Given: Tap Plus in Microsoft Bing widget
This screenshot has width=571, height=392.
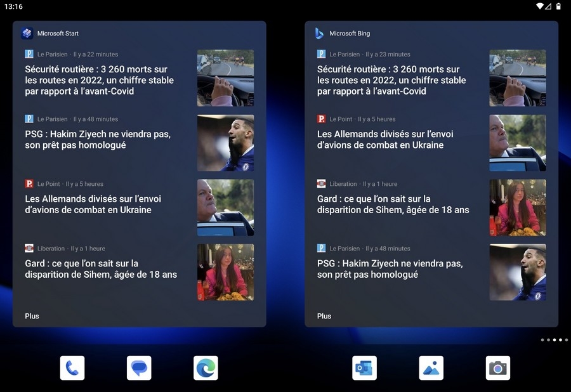Looking at the screenshot, I should point(324,316).
